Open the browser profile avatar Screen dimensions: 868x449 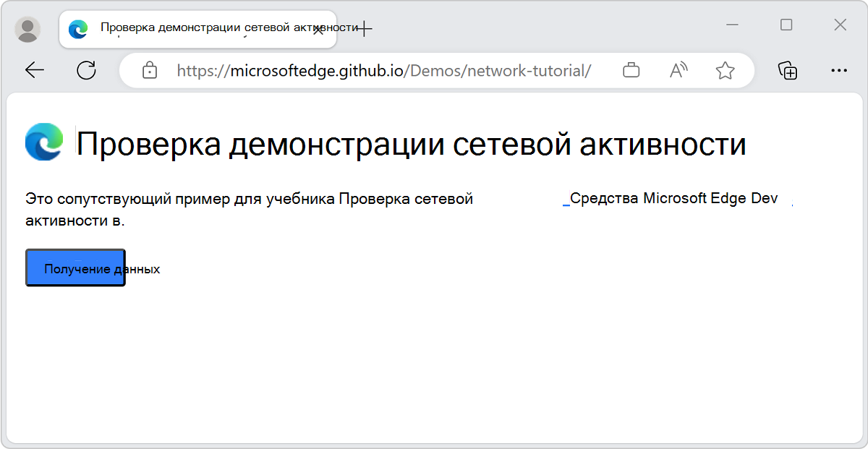(27, 30)
